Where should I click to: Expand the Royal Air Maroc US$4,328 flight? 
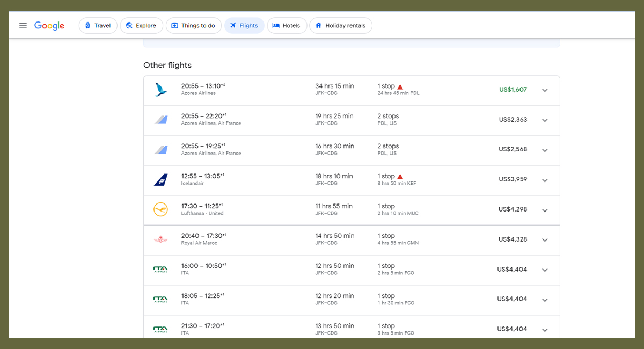[x=545, y=240]
